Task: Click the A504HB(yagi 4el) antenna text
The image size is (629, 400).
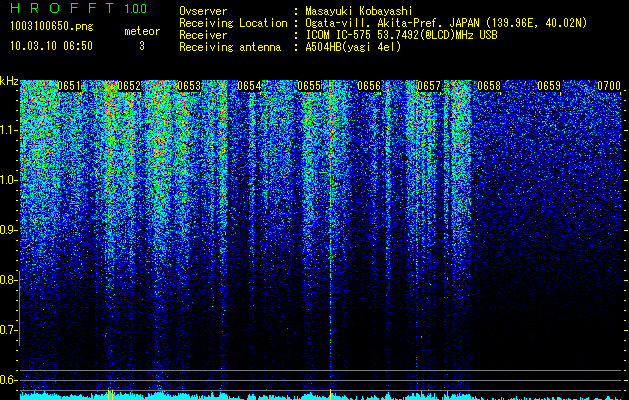Action: tap(353, 47)
